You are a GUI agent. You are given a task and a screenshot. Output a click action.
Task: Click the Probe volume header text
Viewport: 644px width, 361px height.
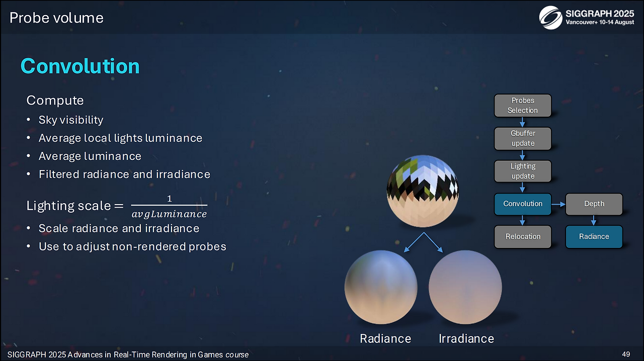point(56,18)
